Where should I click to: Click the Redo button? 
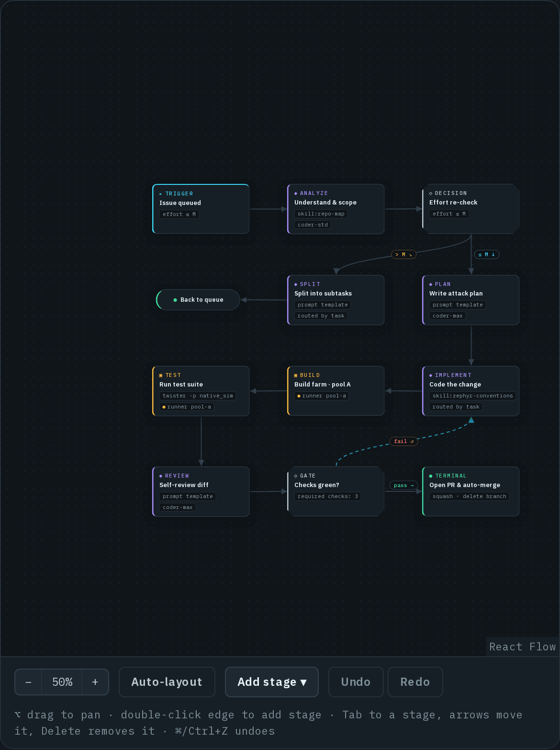pos(415,682)
